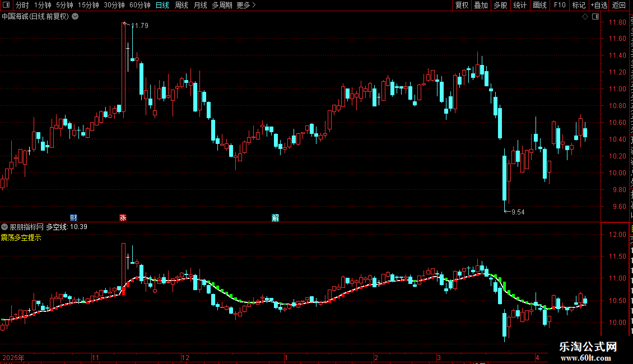Select the 5分钟 period
The image size is (633, 364).
tap(64, 5)
